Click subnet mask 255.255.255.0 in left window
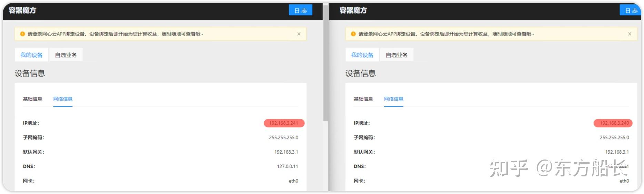Screen dimensions: 644x194 [x=283, y=137]
